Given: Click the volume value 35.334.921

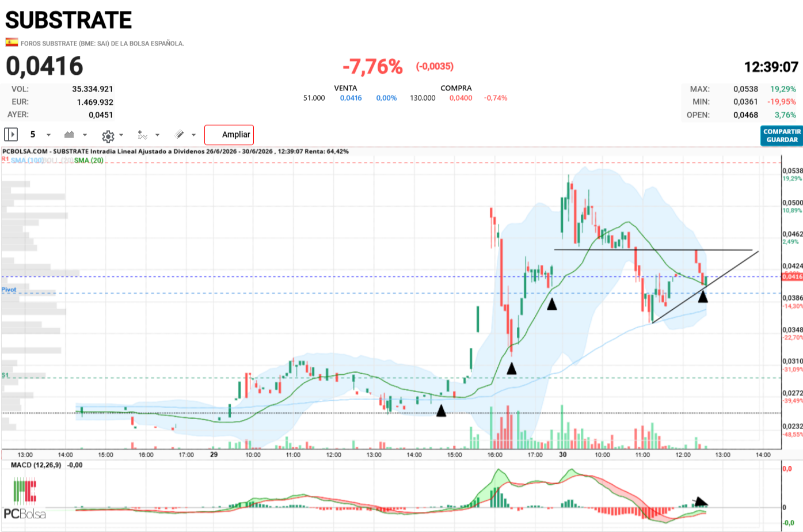Looking at the screenshot, I should 93,89.
